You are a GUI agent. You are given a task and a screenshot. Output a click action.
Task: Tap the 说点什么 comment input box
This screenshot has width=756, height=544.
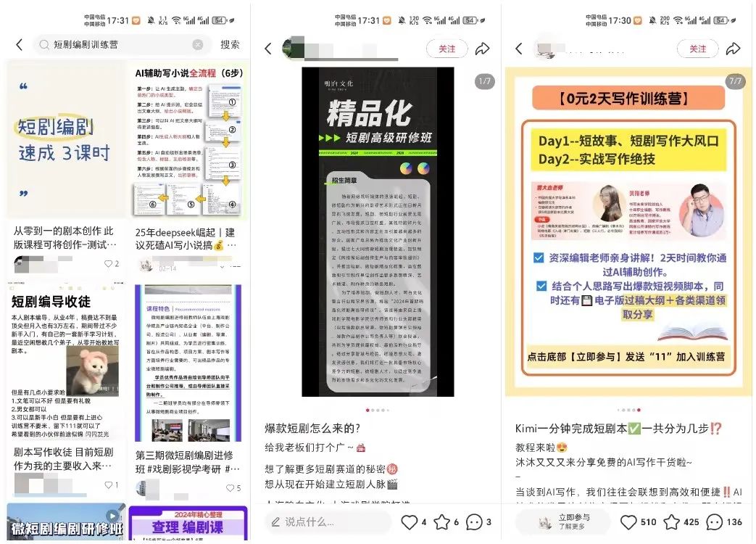pos(326,522)
